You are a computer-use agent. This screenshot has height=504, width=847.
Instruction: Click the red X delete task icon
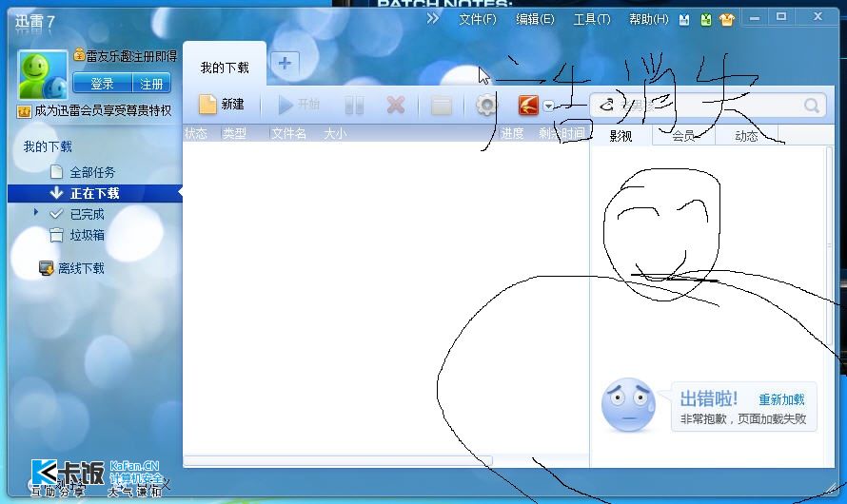(x=395, y=105)
